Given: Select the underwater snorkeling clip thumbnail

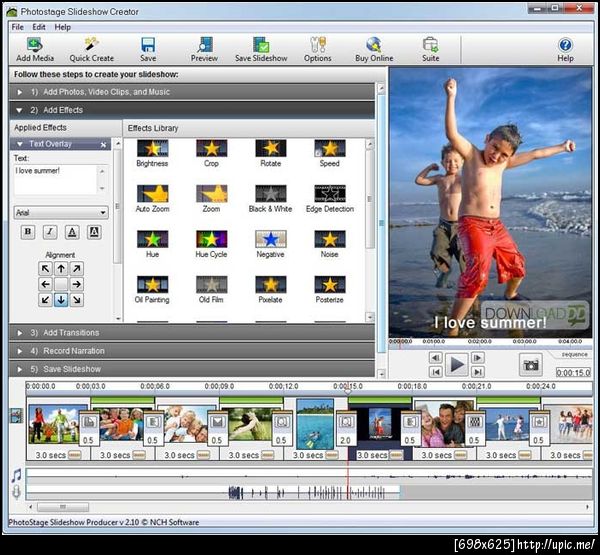Looking at the screenshot, I should (315, 424).
